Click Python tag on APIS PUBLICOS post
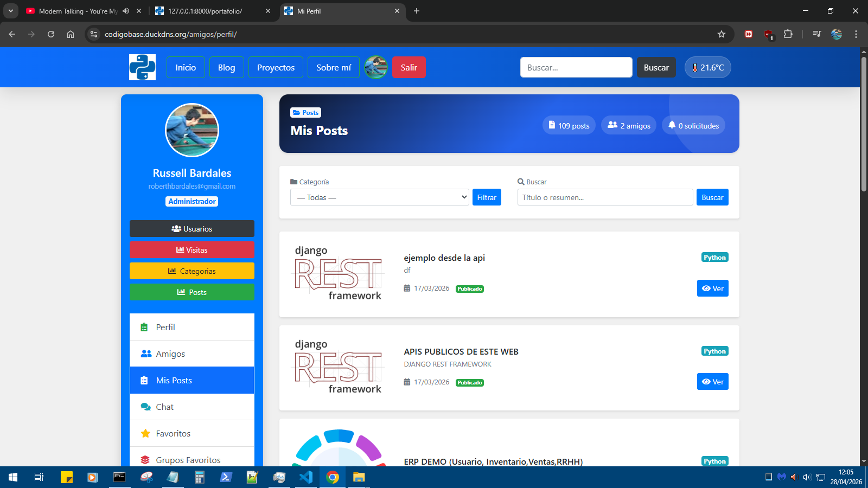The image size is (868, 488). point(715,351)
